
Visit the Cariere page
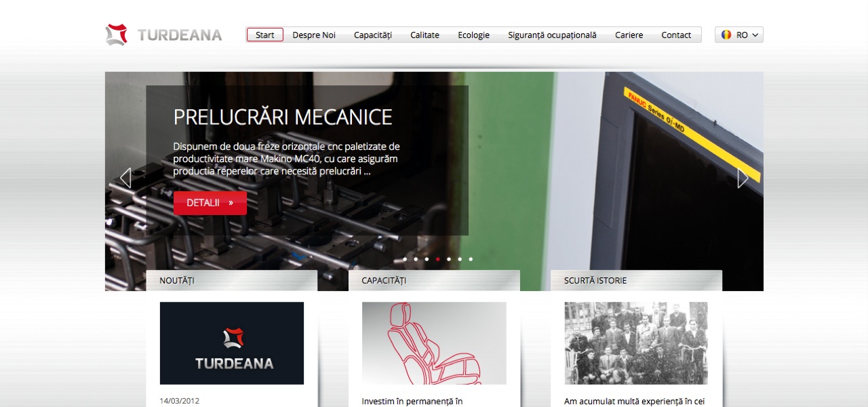tap(629, 35)
